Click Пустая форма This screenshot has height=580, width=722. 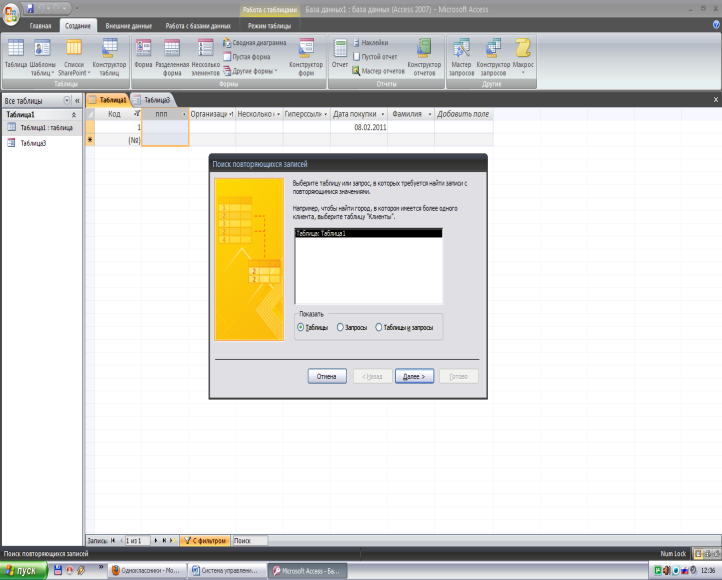point(247,57)
